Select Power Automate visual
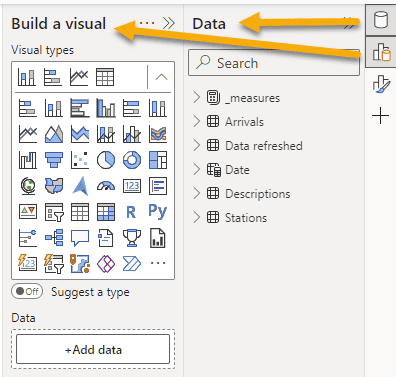Screen dimensions: 396x377 (x=132, y=263)
